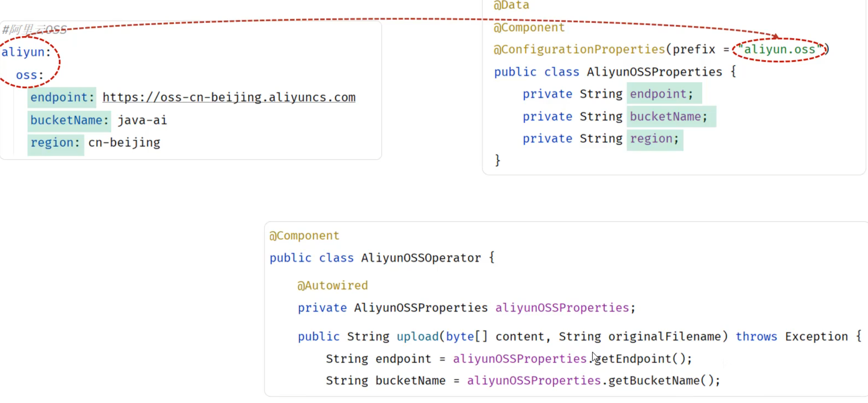
Task: Click the @ConfigurationProperties annotation
Action: click(579, 49)
